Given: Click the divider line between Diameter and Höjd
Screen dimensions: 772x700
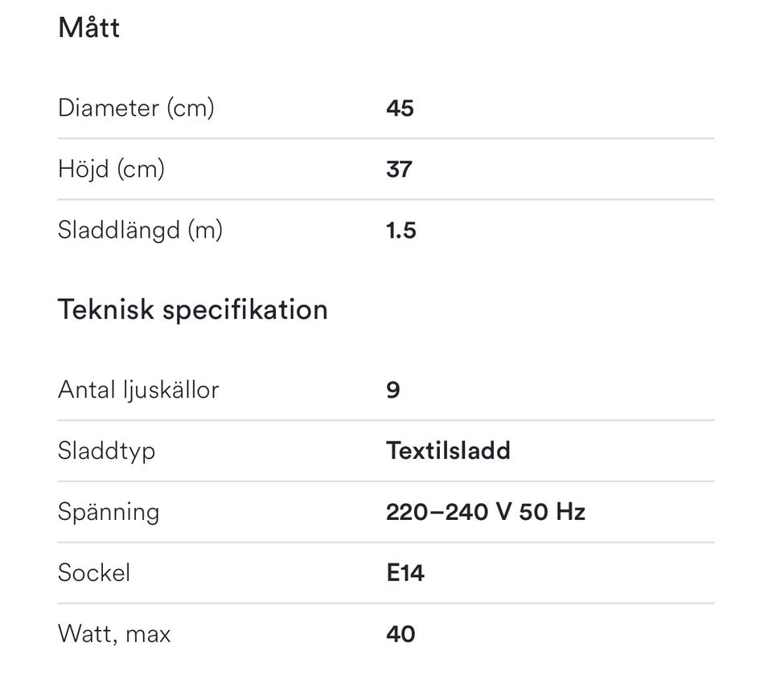Looking at the screenshot, I should click(x=386, y=138).
